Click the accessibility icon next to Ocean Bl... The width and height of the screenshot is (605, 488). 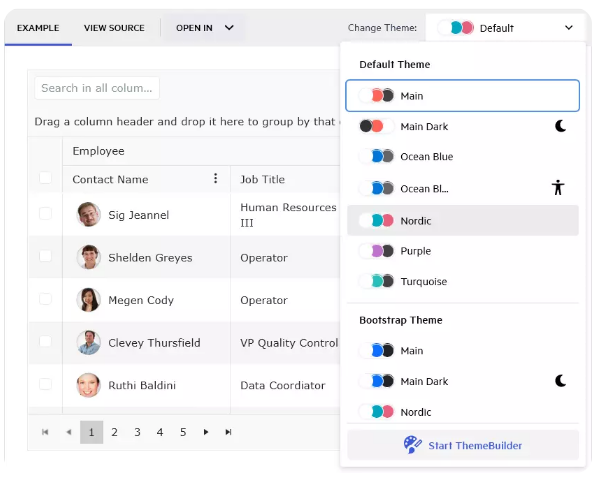[x=558, y=188]
